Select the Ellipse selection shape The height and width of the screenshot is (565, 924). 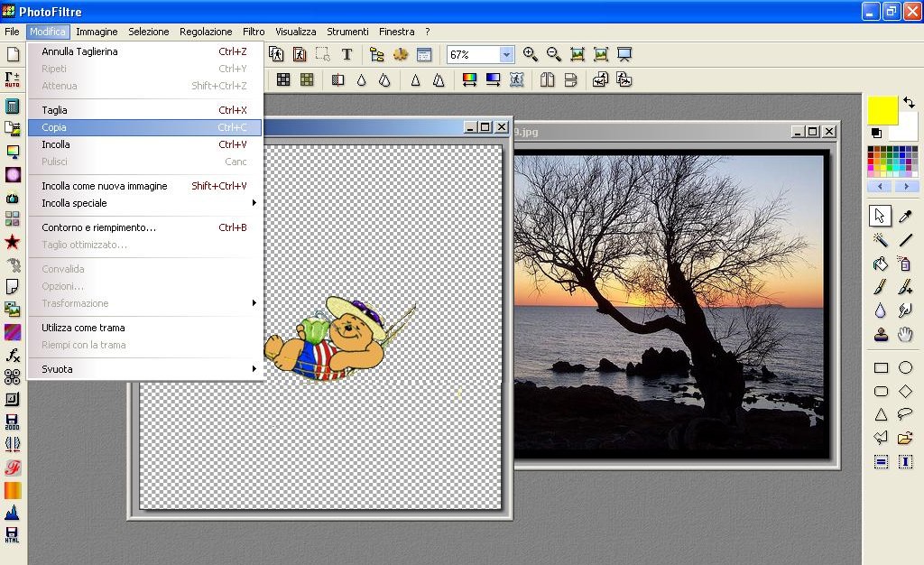905,367
